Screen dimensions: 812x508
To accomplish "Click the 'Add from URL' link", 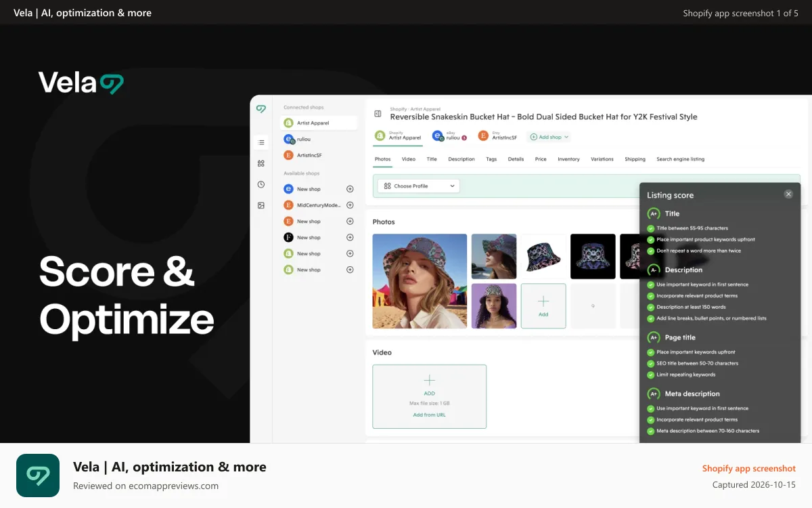I will click(x=430, y=415).
